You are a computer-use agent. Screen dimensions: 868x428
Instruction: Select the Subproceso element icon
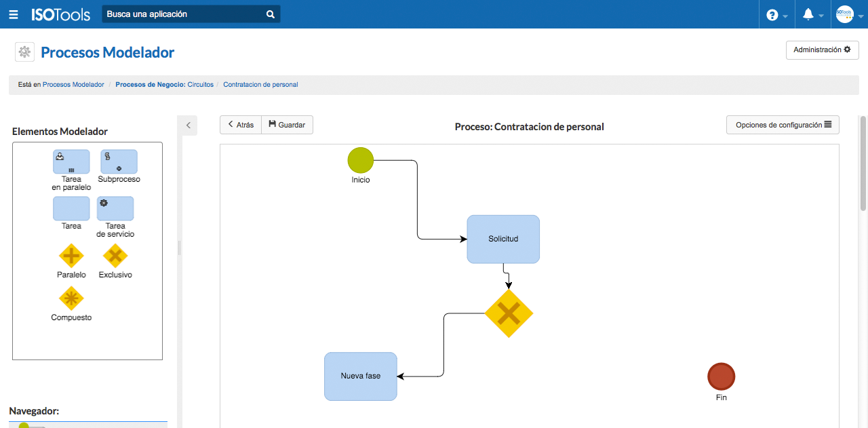(119, 161)
